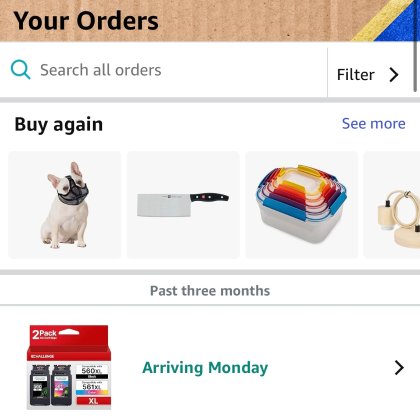Select the nesting food containers thumbnail

tap(301, 205)
